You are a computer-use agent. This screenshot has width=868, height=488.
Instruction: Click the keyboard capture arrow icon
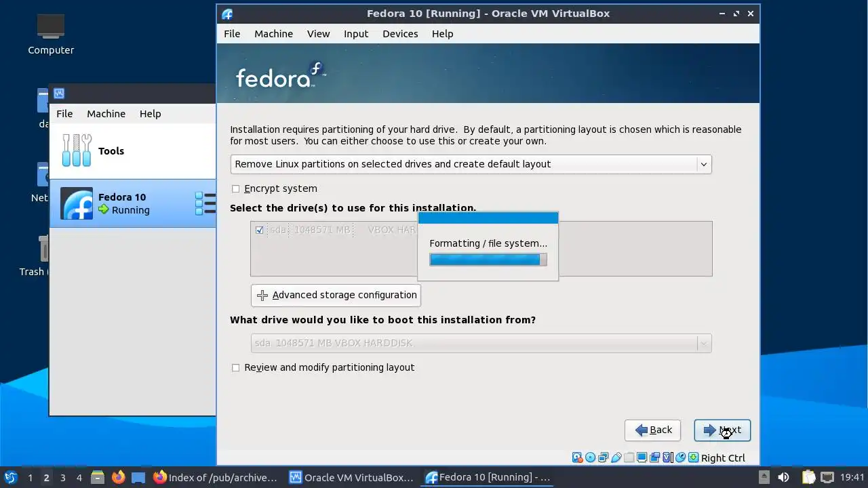(x=693, y=457)
